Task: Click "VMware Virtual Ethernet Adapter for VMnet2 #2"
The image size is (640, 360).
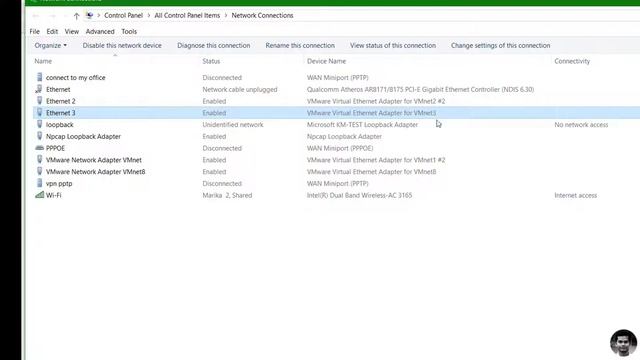Action: point(376,101)
